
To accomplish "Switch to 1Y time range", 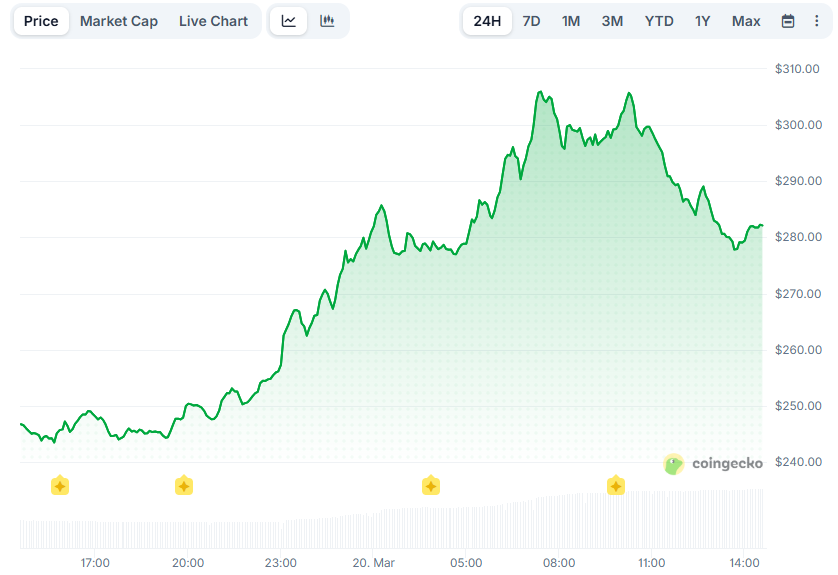I will pos(704,21).
